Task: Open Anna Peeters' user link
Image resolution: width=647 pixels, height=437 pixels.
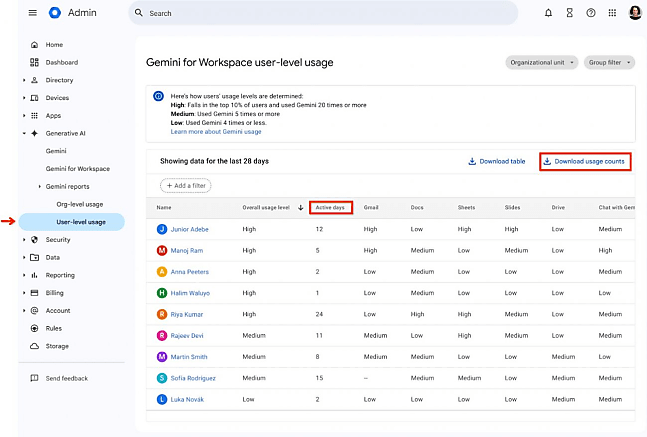Action: (x=190, y=272)
